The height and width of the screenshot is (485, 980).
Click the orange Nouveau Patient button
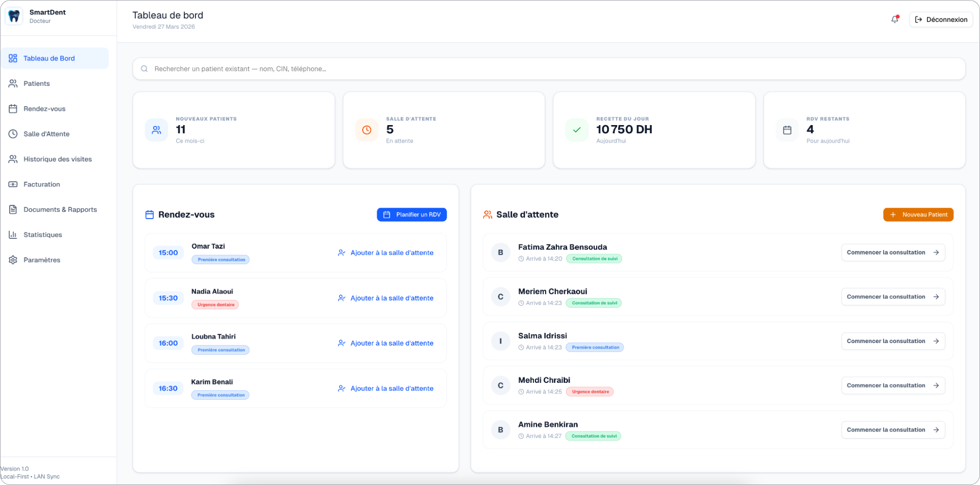tap(918, 215)
